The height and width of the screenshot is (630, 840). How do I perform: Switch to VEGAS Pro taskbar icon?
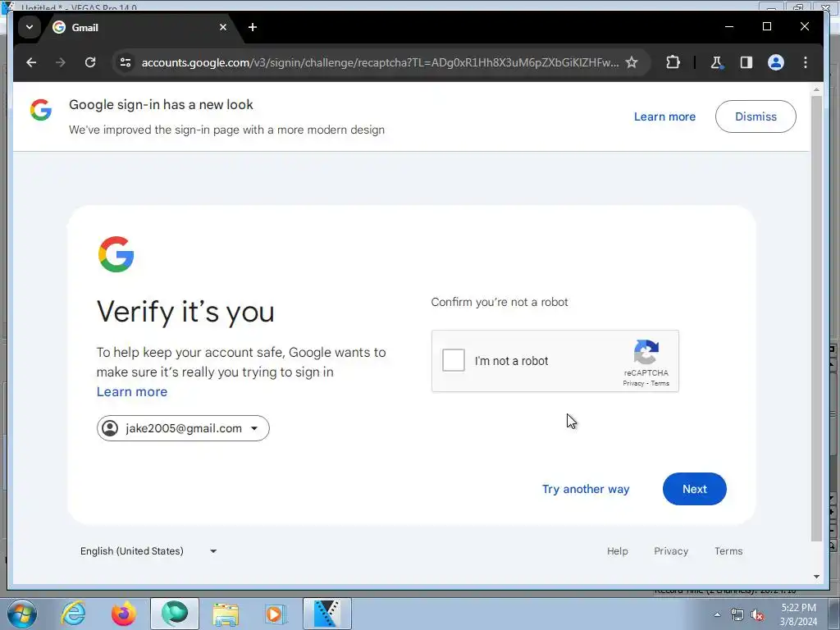326,614
